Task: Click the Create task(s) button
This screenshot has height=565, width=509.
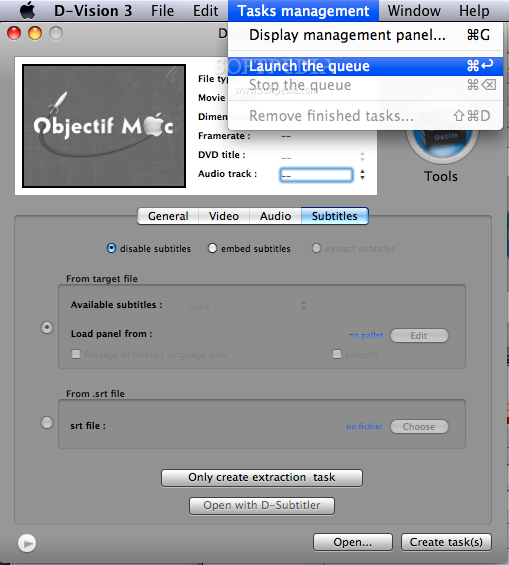Action: point(446,542)
